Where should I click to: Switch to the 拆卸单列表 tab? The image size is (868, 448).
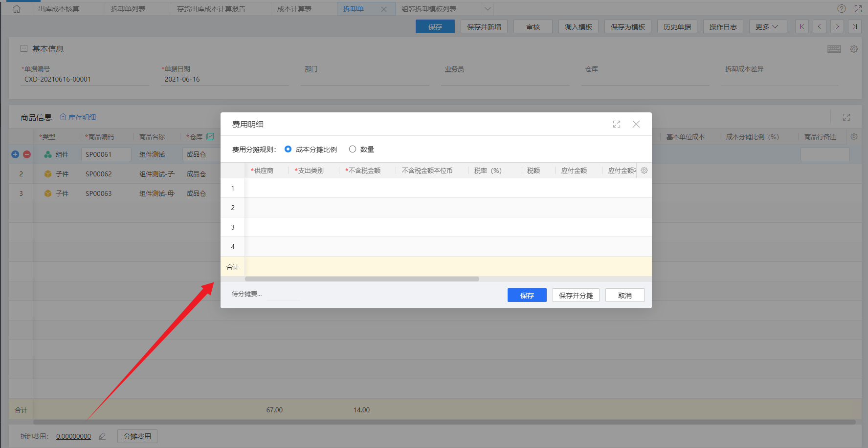tap(128, 9)
